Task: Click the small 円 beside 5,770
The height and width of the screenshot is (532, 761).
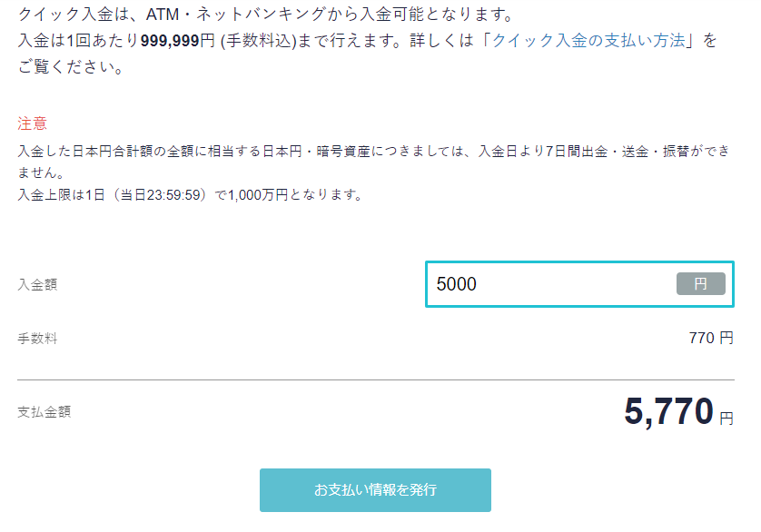Action: pos(726,419)
